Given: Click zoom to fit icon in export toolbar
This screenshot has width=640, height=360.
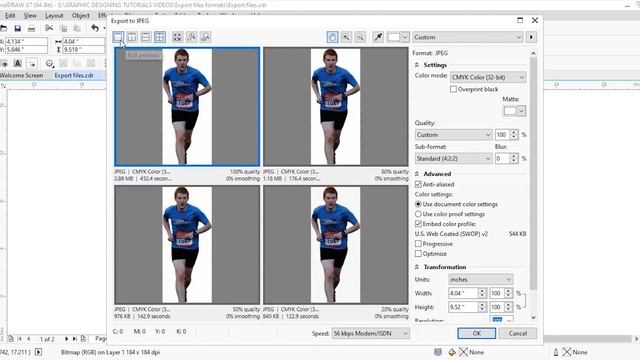Looking at the screenshot, I should [x=177, y=37].
